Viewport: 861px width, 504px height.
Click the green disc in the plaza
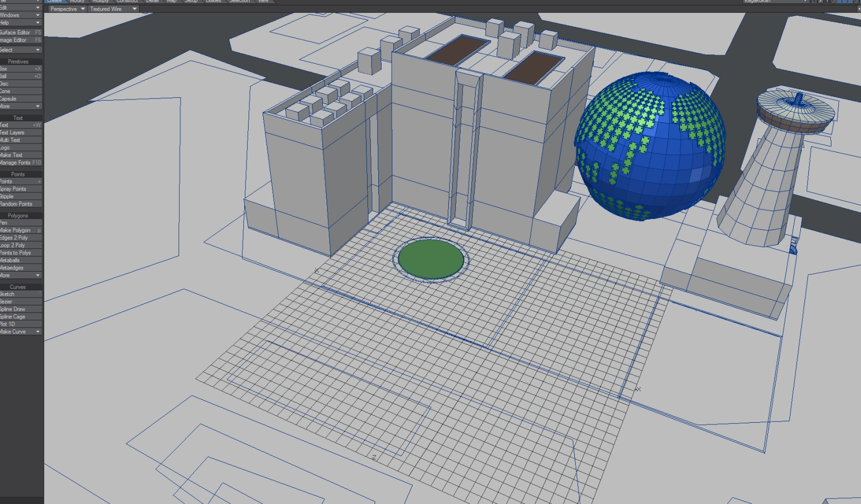pos(430,259)
